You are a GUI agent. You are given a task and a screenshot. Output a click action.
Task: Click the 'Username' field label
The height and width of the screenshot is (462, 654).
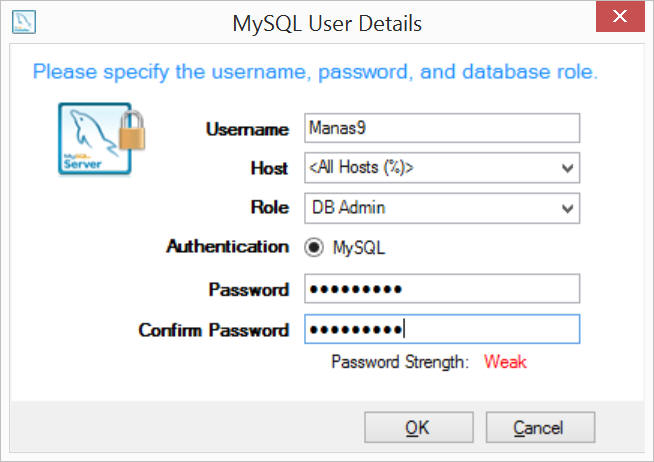[247, 129]
